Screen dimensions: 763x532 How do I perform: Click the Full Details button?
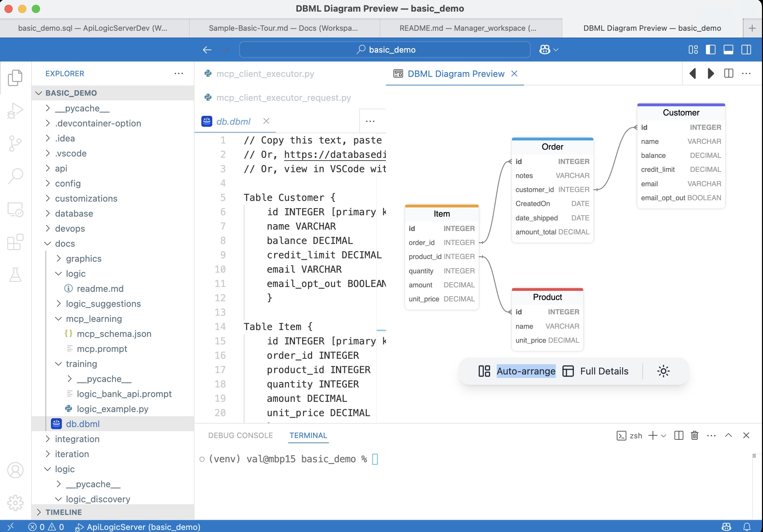[604, 371]
